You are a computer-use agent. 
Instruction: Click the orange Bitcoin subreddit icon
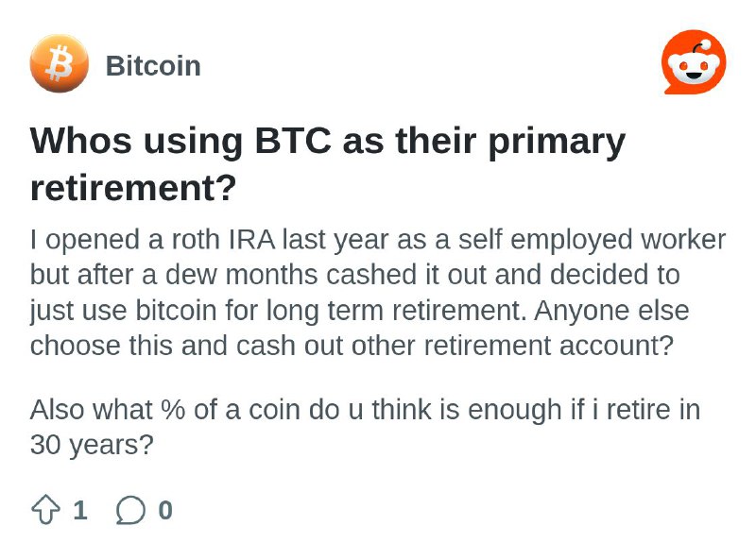click(x=60, y=63)
